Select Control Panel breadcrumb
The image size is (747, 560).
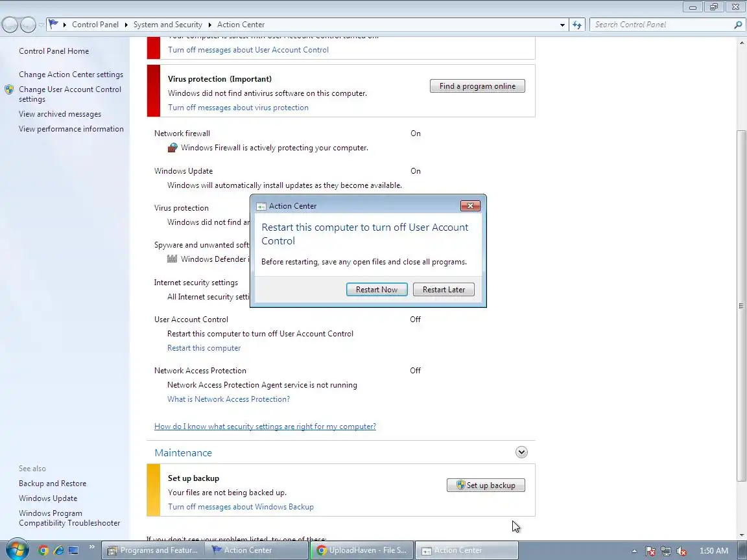click(x=95, y=25)
